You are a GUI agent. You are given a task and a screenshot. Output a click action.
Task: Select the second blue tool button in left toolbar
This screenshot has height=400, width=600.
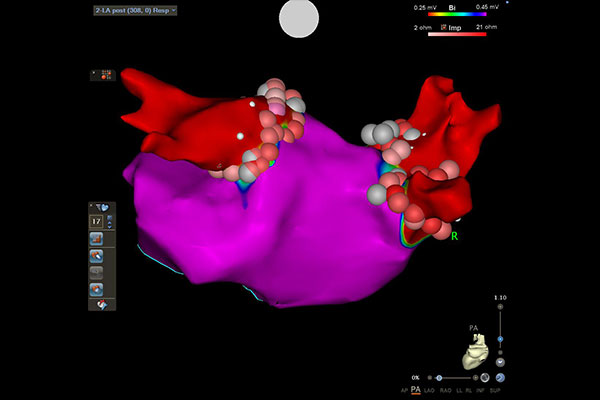click(x=98, y=256)
